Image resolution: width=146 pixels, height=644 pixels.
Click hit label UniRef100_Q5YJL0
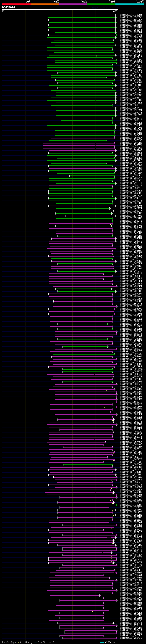131,175
